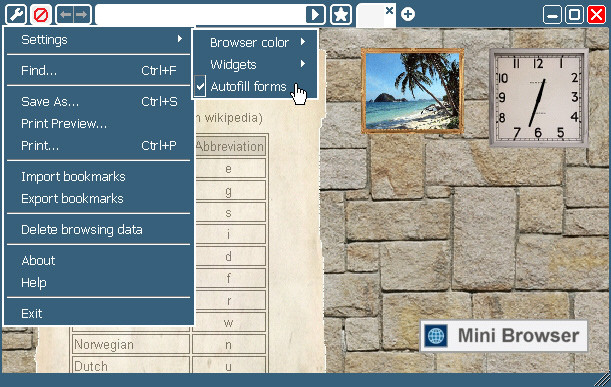Close the current tab with X
This screenshot has height=387, width=611.
(389, 11)
